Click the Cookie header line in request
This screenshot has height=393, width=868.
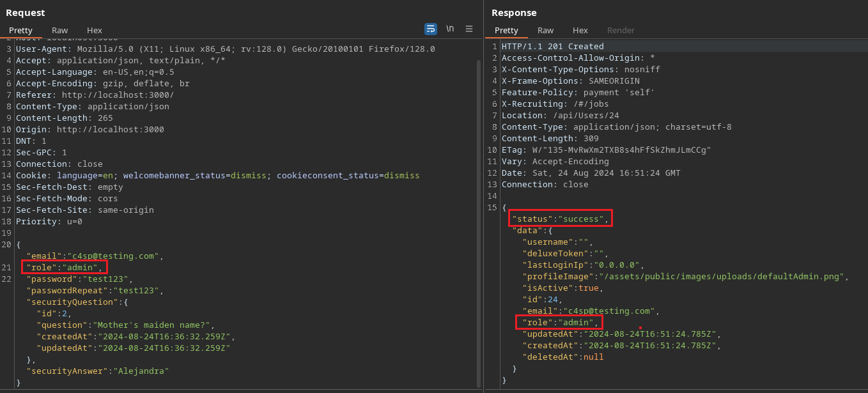[x=217, y=175]
